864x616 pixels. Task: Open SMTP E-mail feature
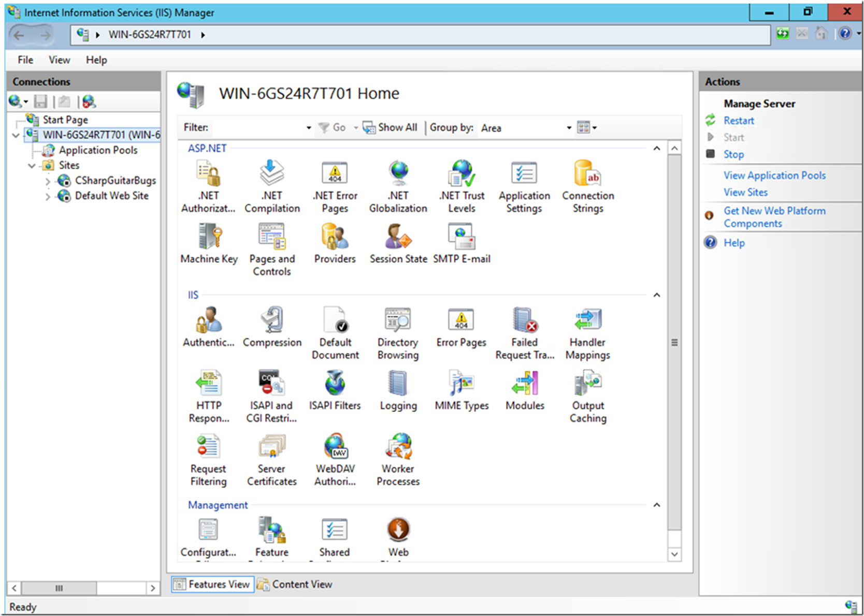click(x=462, y=244)
